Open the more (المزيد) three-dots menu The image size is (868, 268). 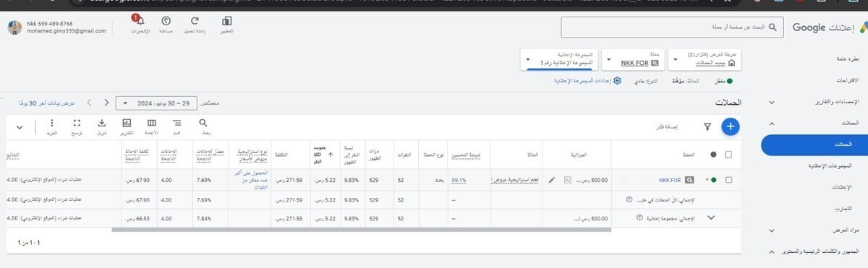51,123
